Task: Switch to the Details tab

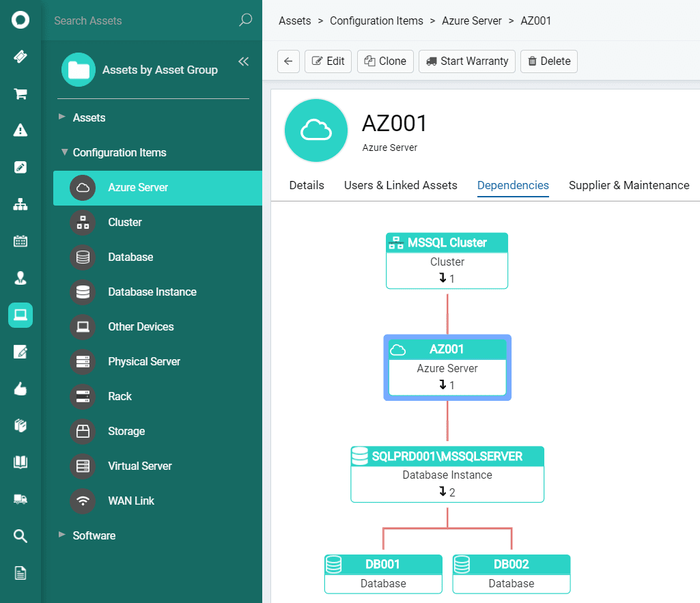Action: 307,185
